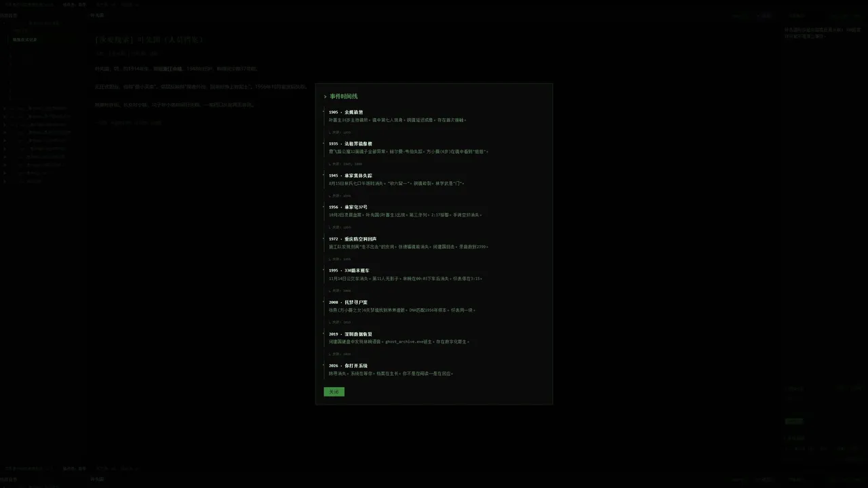Viewport: 868px width, 488px height.
Task: Select the 2026 你打开系统 entry
Action: (x=348, y=366)
